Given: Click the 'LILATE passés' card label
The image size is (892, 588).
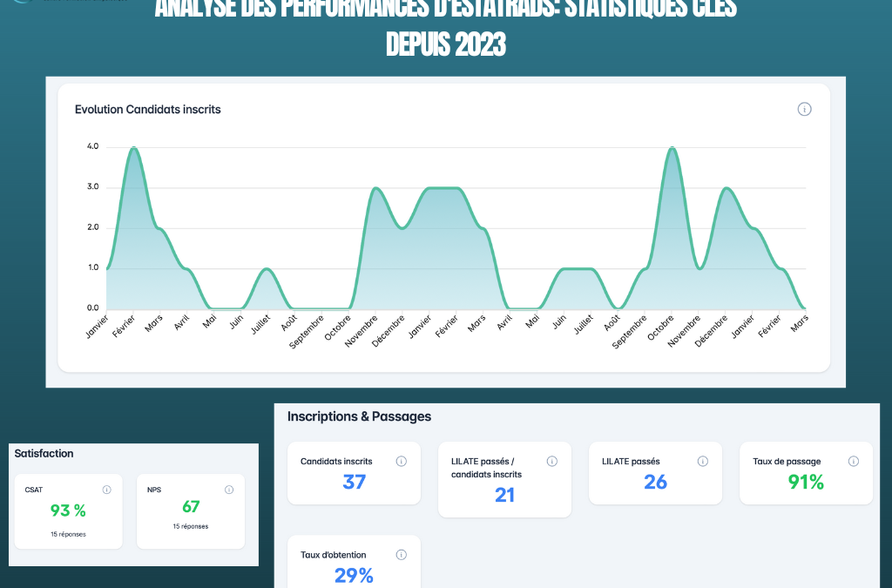Looking at the screenshot, I should pos(631,461).
